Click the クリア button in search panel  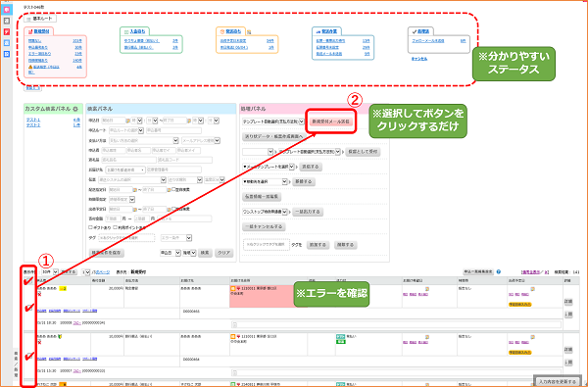point(223,253)
